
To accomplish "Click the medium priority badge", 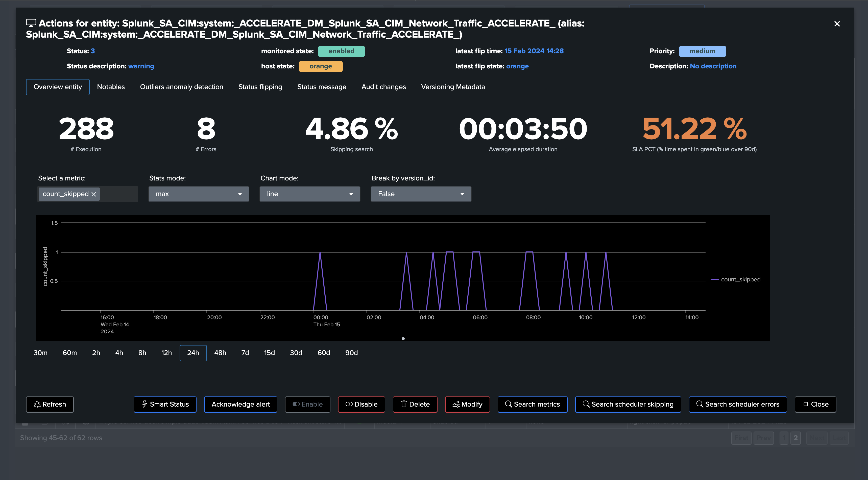I will pyautogui.click(x=702, y=51).
